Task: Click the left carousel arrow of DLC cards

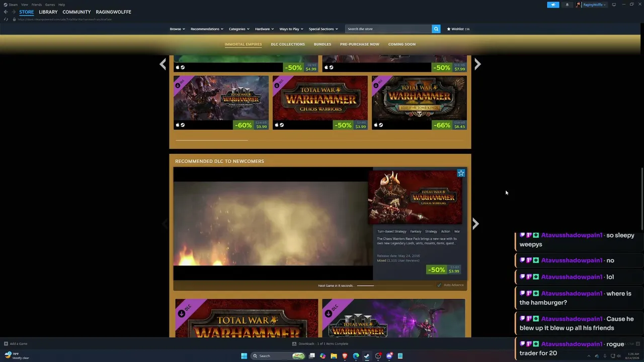Action: pyautogui.click(x=163, y=64)
